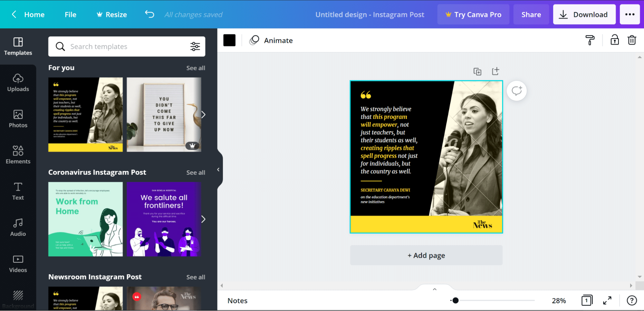The height and width of the screenshot is (311, 644).
Task: Open the Text sidebar tab
Action: pyautogui.click(x=18, y=191)
